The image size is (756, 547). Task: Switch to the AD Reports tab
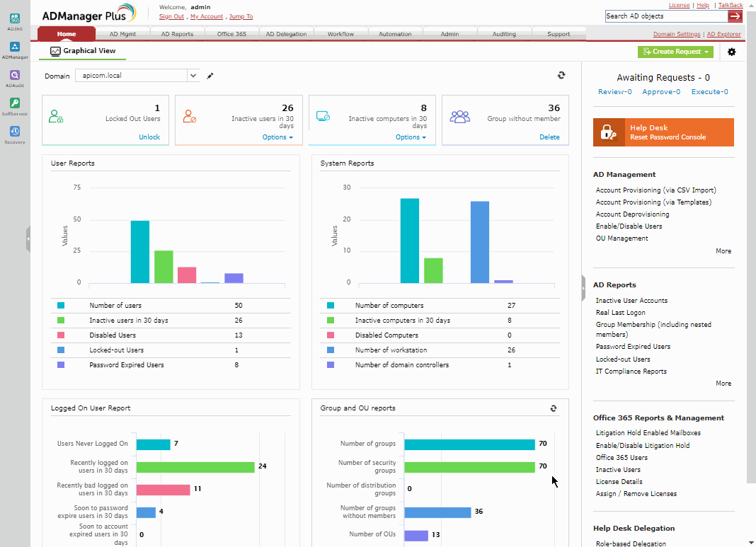177,34
